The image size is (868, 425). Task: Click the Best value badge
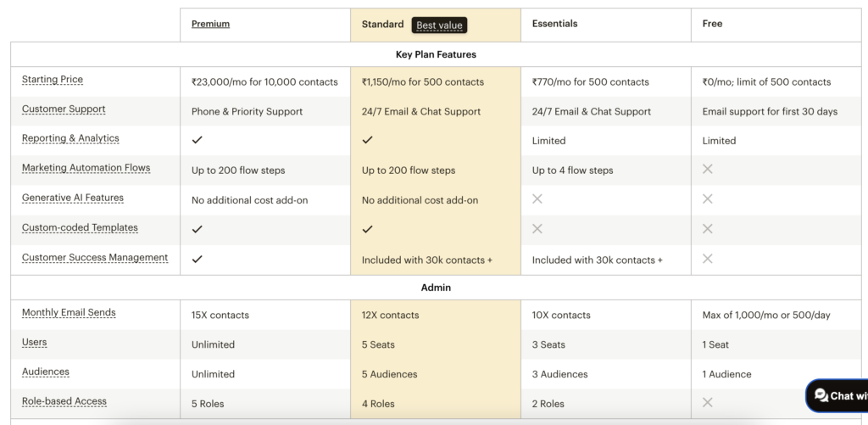(x=439, y=25)
